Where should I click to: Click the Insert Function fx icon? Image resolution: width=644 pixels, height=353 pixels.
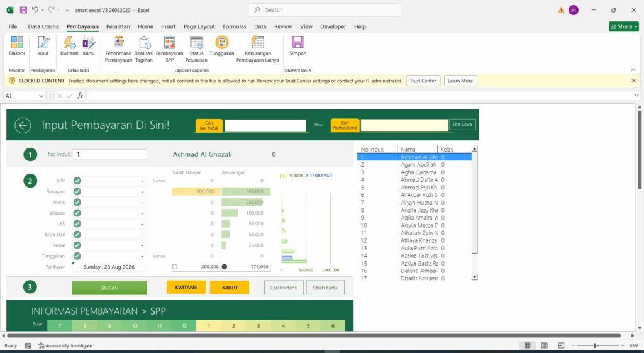pos(80,96)
